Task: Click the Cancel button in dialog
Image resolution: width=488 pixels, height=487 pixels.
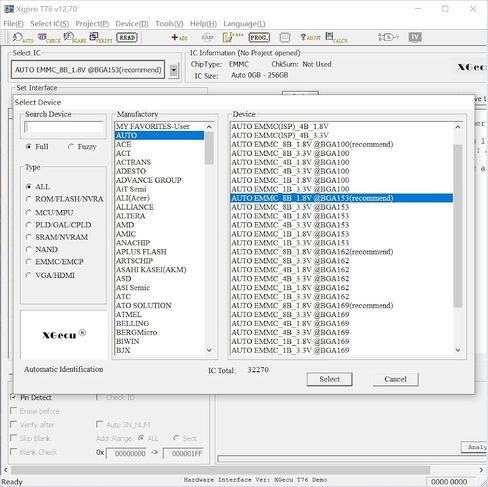Action: 395,379
